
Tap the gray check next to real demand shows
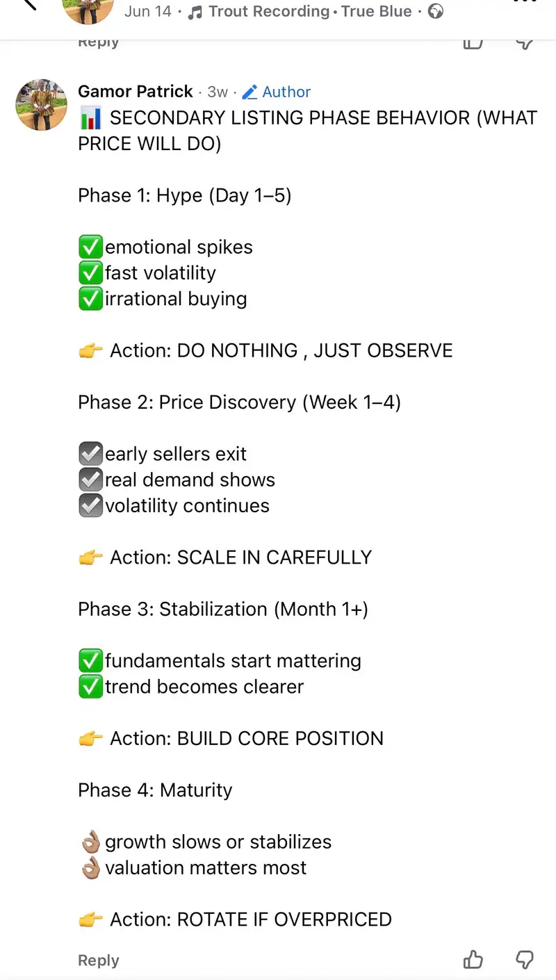[x=90, y=480]
